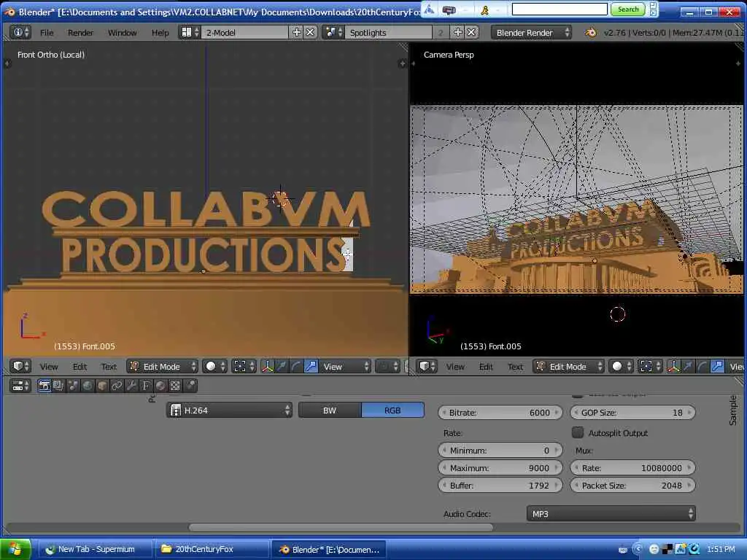Switch to the Object properties tab
This screenshot has height=560, width=747.
coord(102,386)
